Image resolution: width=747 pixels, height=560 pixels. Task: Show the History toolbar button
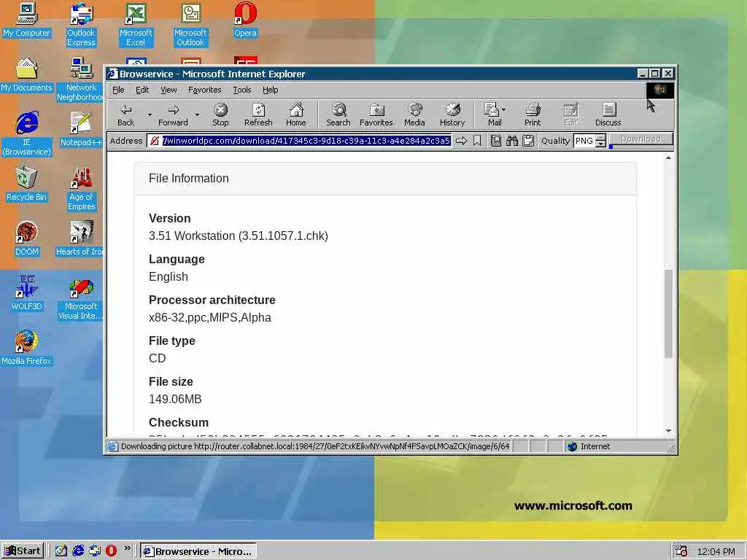point(452,114)
